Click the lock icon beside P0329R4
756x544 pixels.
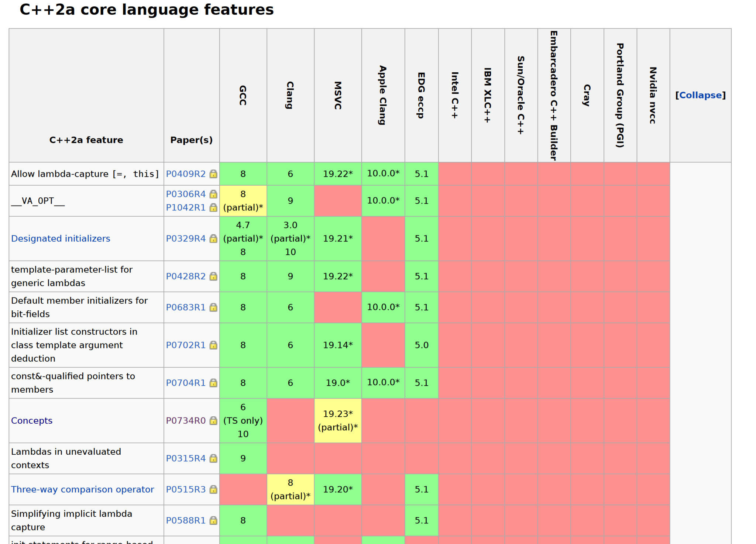(213, 238)
